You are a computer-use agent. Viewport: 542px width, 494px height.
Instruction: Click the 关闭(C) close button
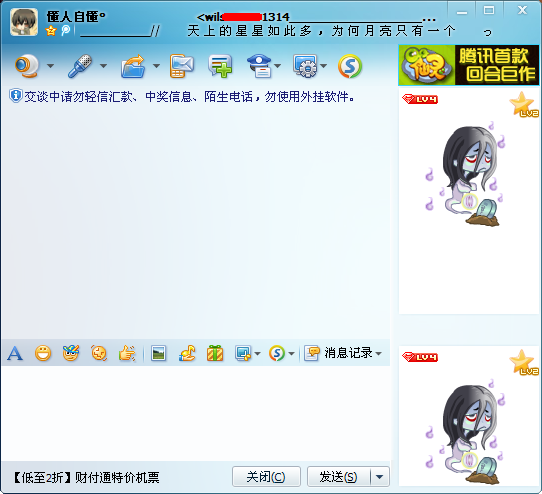(x=266, y=477)
